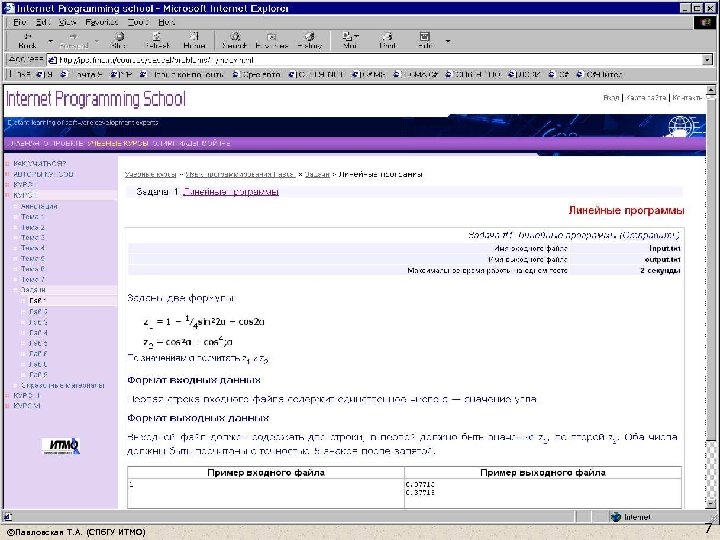Image resolution: width=720 pixels, height=540 pixels.
Task: Open the Карта сайта link
Action: coord(646,98)
